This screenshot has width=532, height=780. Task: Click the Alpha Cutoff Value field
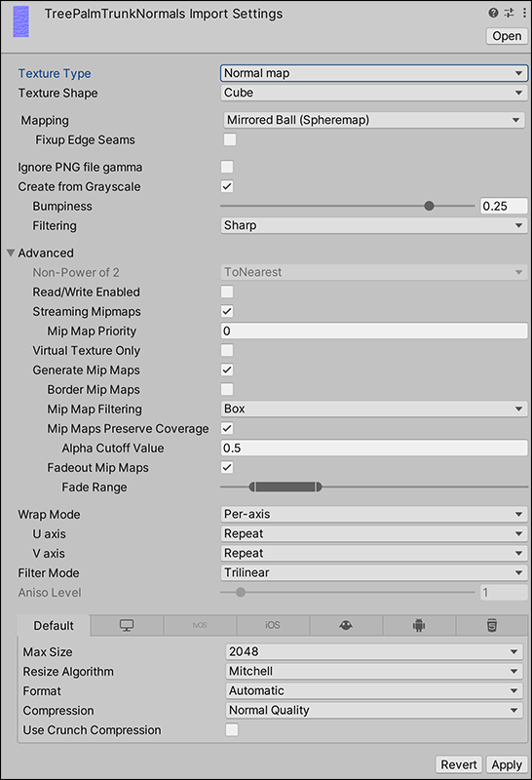(374, 448)
